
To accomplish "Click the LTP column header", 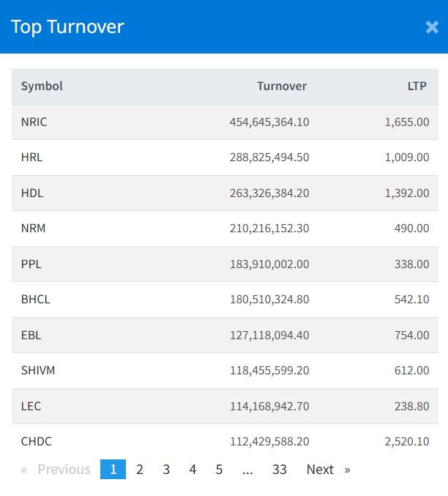I will 417,86.
